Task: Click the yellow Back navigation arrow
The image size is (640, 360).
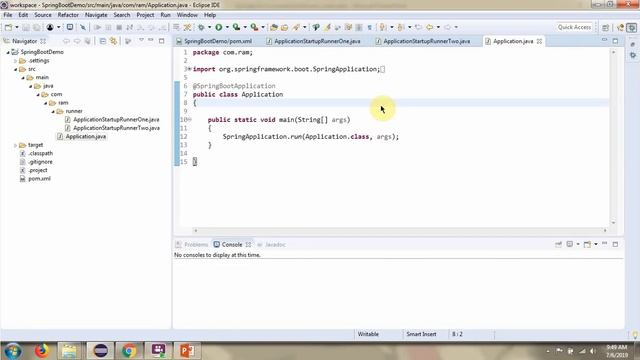Action: click(x=429, y=27)
